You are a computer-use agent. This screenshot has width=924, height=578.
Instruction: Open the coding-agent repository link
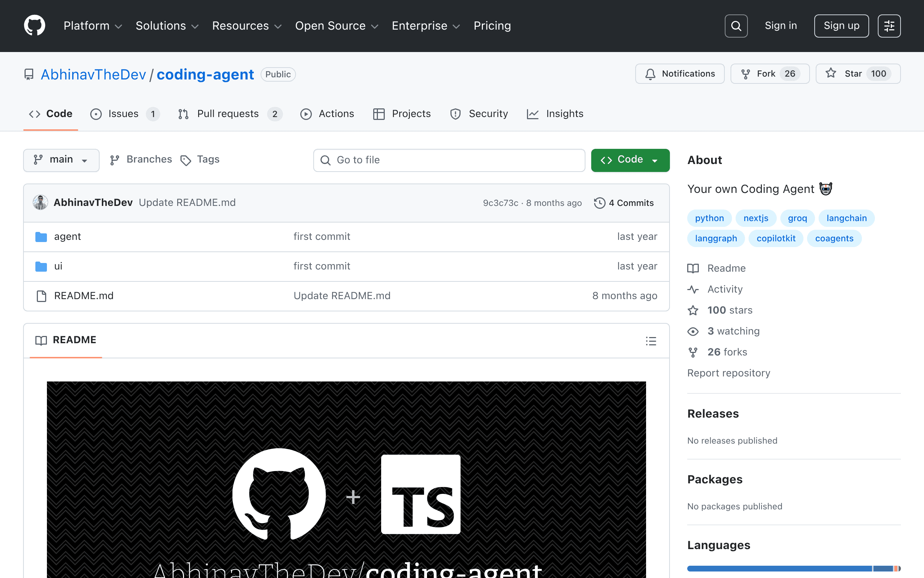pyautogui.click(x=205, y=74)
